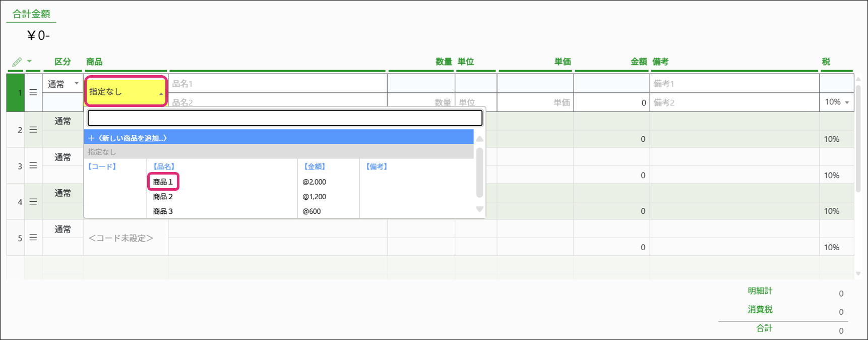The width and height of the screenshot is (868, 340).
Task: Click the dropdown list scrollbar thumb
Action: click(479, 173)
